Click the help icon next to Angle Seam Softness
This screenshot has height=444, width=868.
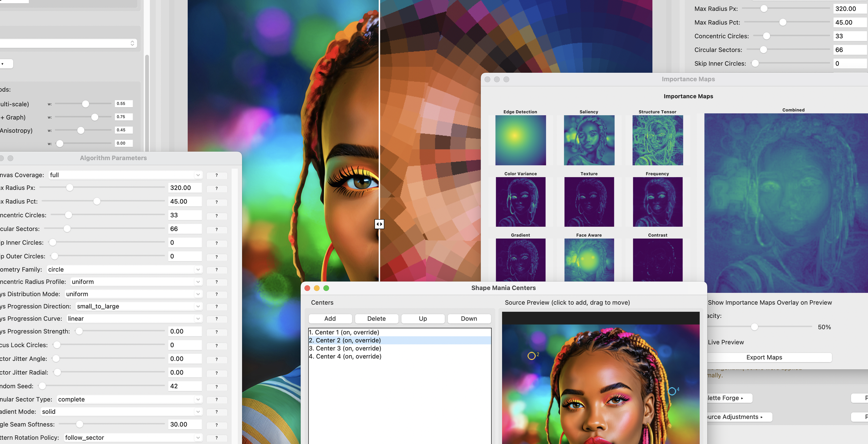[x=217, y=425]
